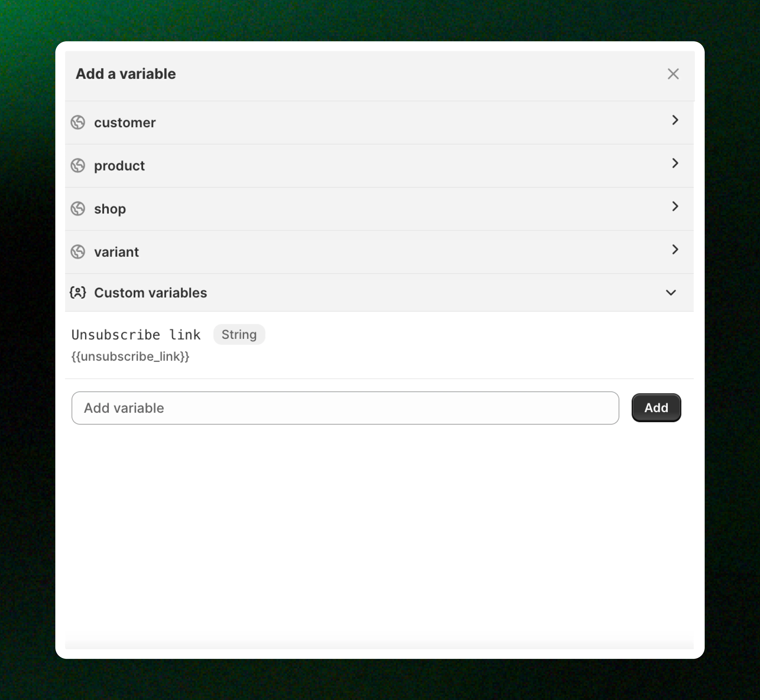Click the {{unsubscribe_link}} variable token
760x700 pixels.
tap(130, 356)
